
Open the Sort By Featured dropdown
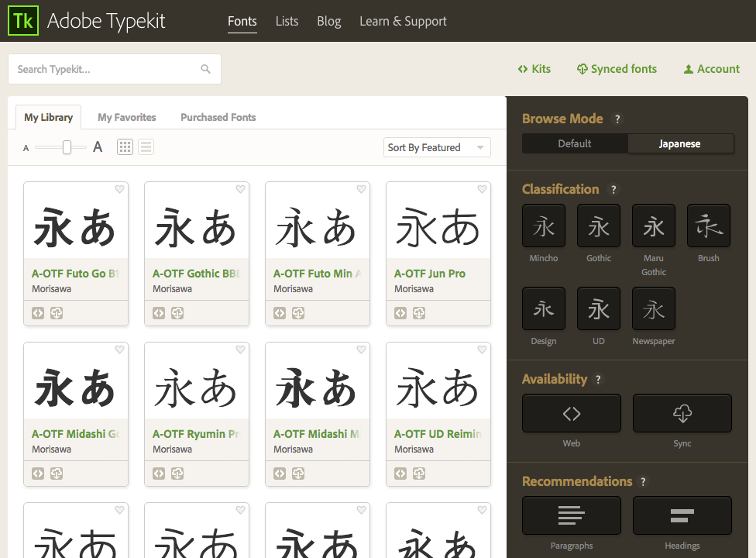point(437,147)
